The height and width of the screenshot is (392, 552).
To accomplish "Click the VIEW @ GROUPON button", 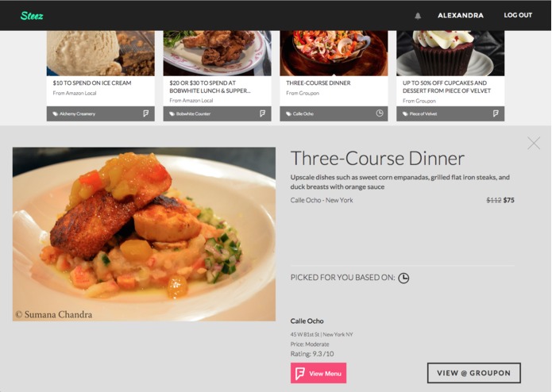I will click(x=474, y=373).
